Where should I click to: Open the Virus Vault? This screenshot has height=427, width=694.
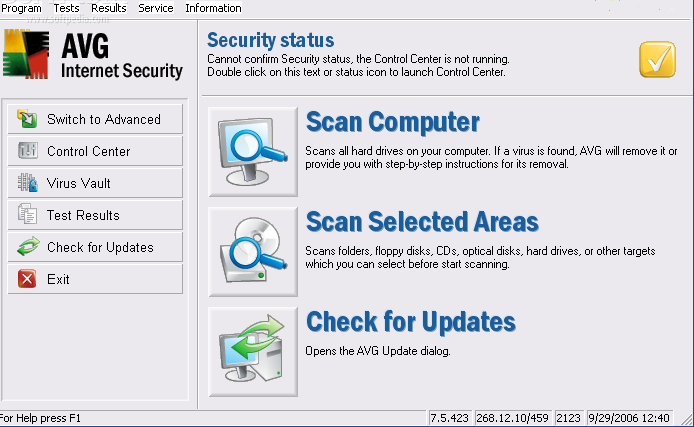click(95, 183)
